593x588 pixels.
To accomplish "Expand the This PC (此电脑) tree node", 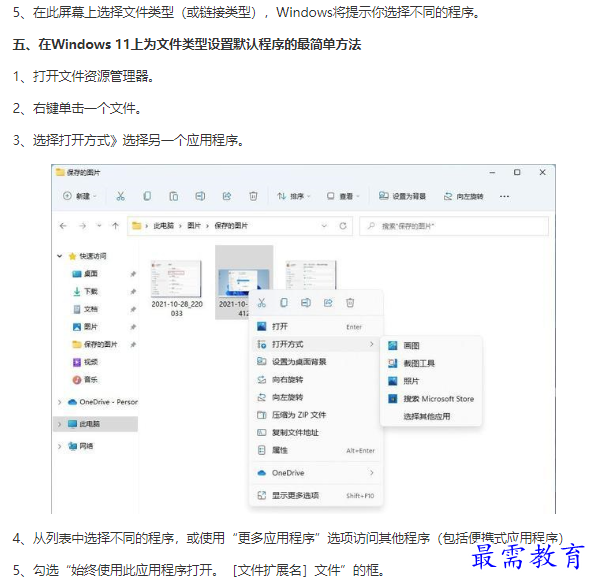I will 59,424.
